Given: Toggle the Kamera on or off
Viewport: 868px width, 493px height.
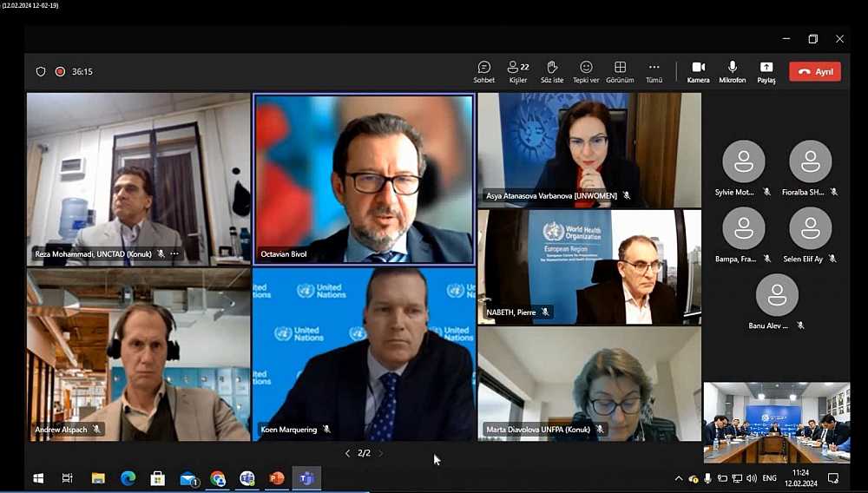Looking at the screenshot, I should [x=698, y=71].
